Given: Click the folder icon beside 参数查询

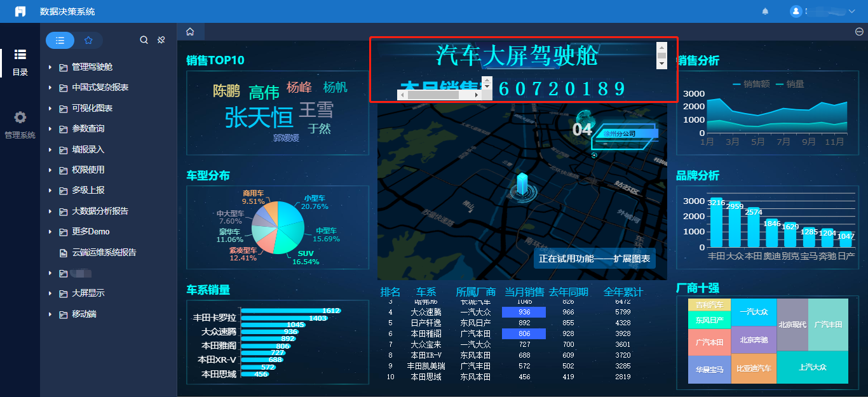Looking at the screenshot, I should [x=64, y=129].
